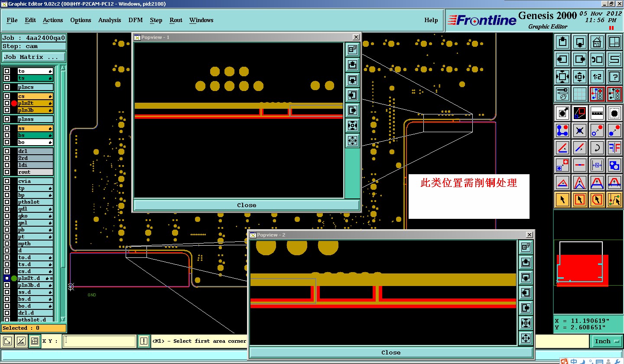The height and width of the screenshot is (364, 624).
Task: Click the Step: cam label
Action: tap(33, 46)
